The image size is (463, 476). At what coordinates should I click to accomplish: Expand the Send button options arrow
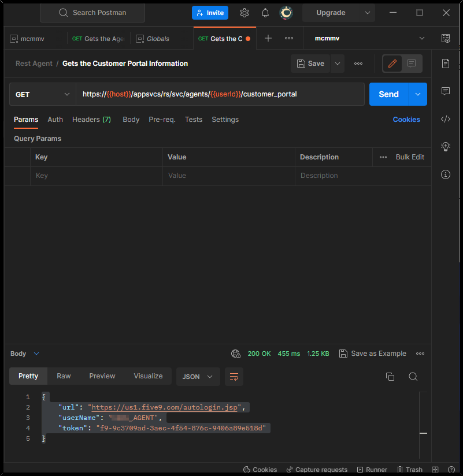pyautogui.click(x=418, y=94)
